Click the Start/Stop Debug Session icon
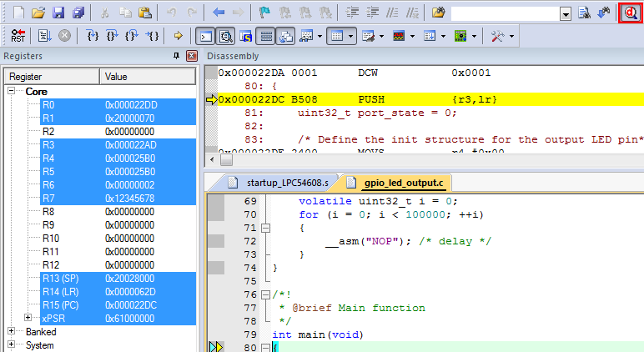Viewport: 644px width, 352px height. click(631, 13)
